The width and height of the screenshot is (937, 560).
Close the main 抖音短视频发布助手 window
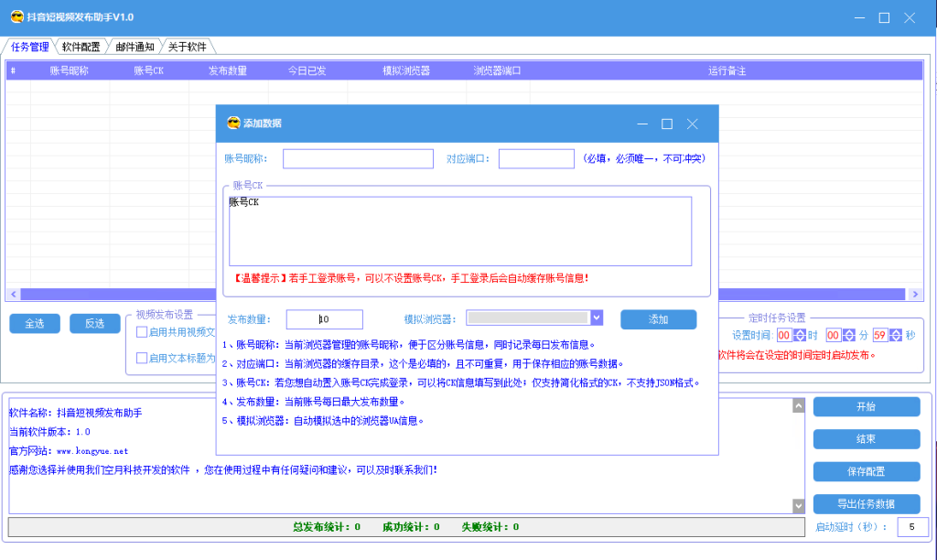click(910, 18)
